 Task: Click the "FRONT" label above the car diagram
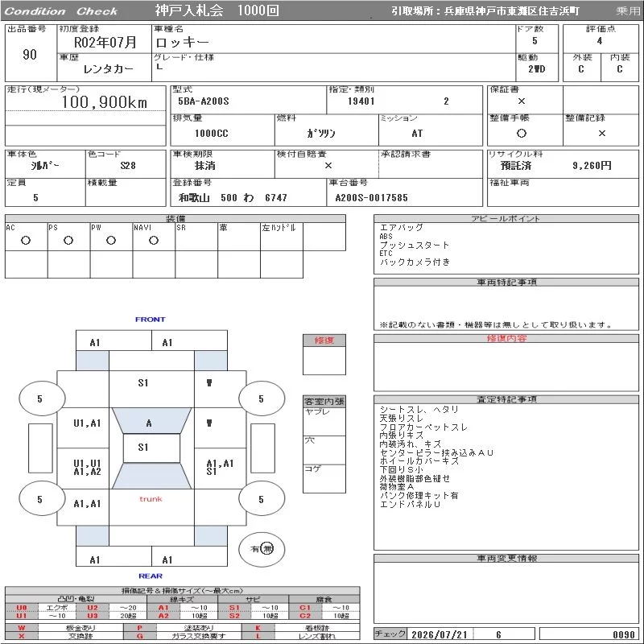(151, 320)
